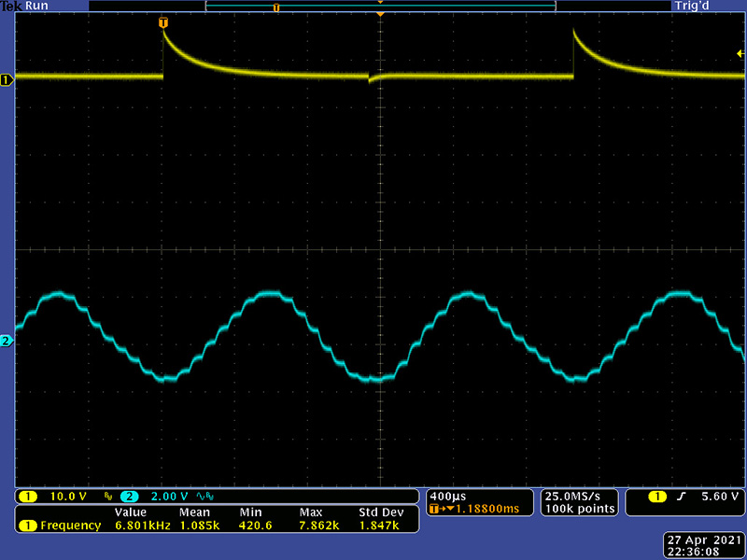
Task: Click the trigger T marker inside record overview bar
Action: point(275,7)
